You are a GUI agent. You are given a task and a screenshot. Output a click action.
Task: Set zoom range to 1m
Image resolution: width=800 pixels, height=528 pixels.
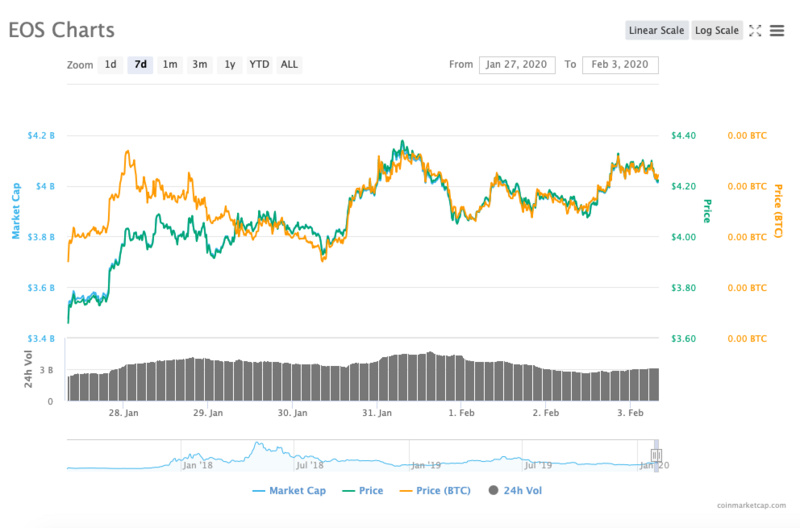point(170,65)
